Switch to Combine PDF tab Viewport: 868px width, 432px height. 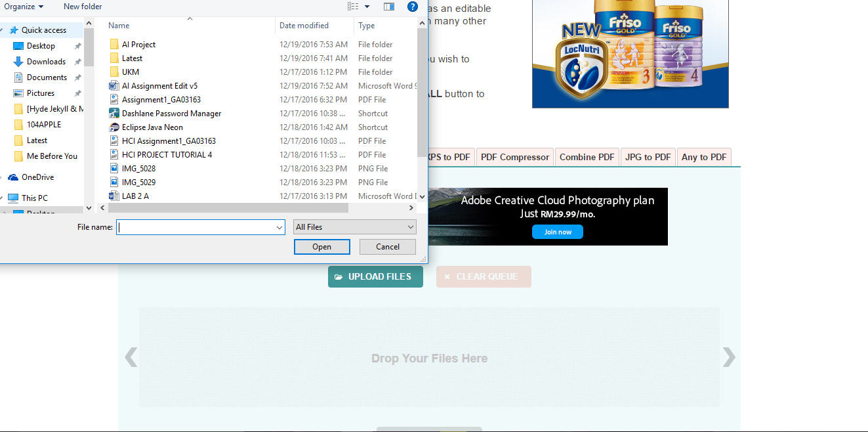click(587, 157)
